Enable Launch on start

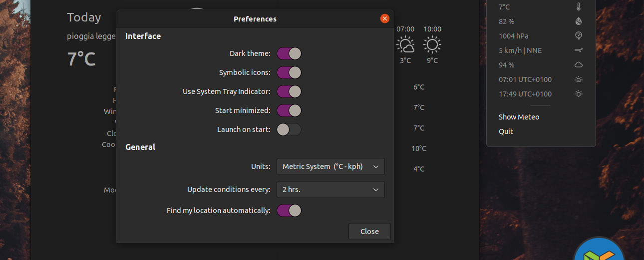(x=289, y=129)
